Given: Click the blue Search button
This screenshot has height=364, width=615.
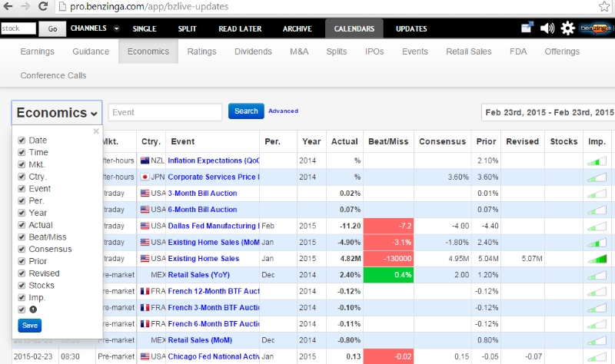Looking at the screenshot, I should (246, 111).
